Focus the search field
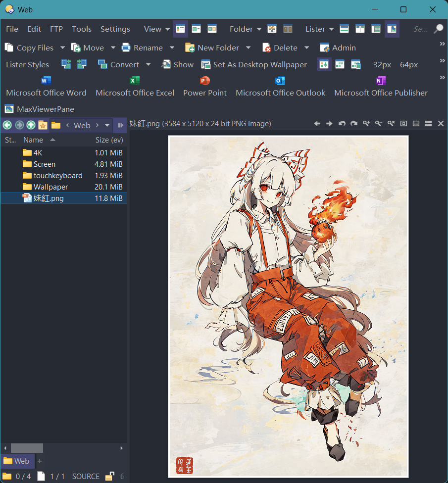This screenshot has height=483, width=448. [421, 29]
